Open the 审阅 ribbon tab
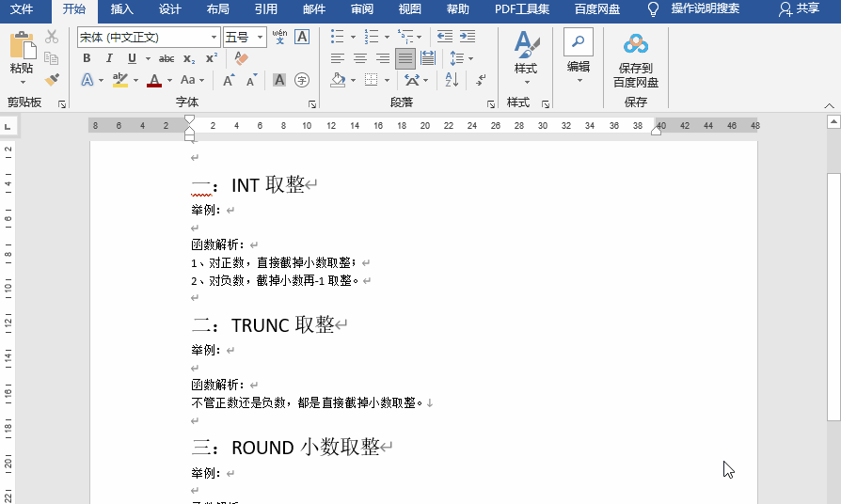This screenshot has width=841, height=504. pyautogui.click(x=361, y=9)
